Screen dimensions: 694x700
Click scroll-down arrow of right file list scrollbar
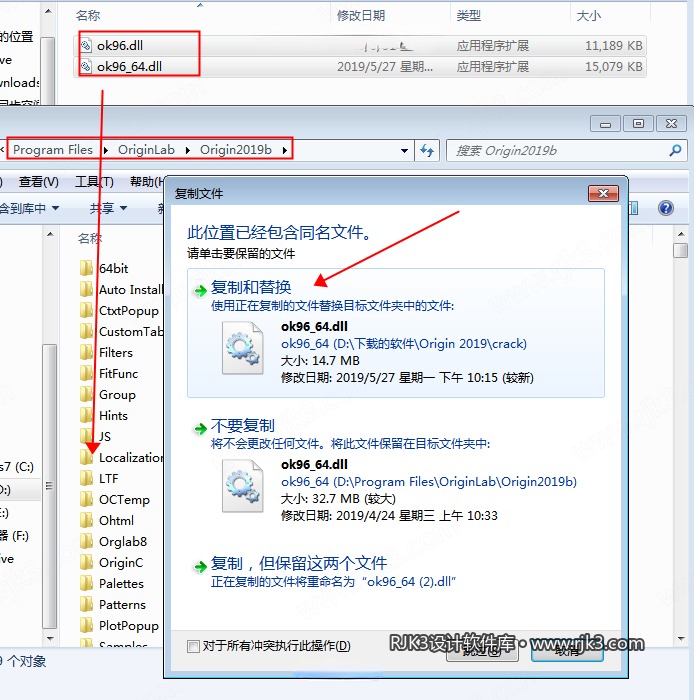coord(681,639)
